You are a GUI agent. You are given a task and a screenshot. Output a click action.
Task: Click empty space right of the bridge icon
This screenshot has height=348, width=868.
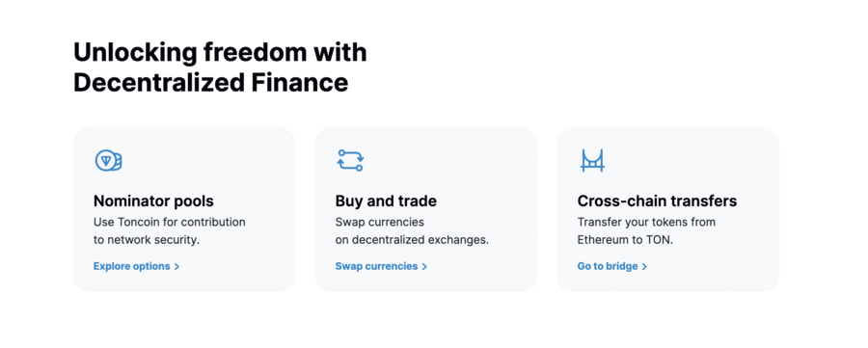tap(692, 160)
